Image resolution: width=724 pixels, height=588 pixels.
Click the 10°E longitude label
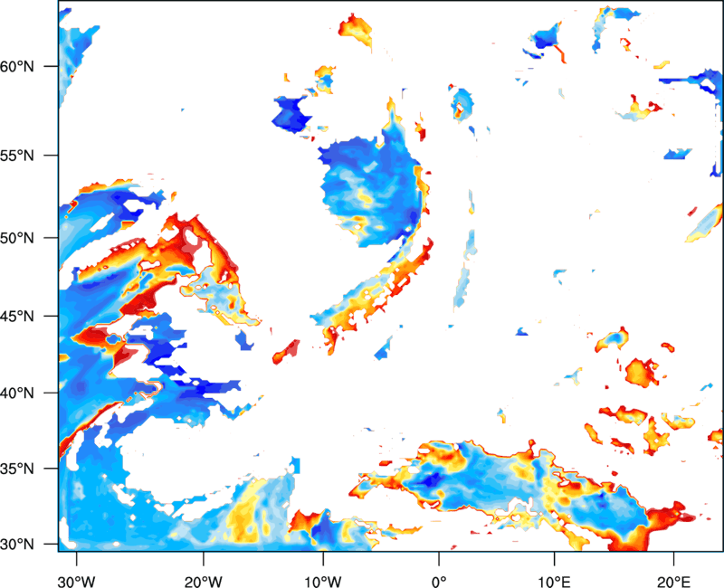pos(554,582)
